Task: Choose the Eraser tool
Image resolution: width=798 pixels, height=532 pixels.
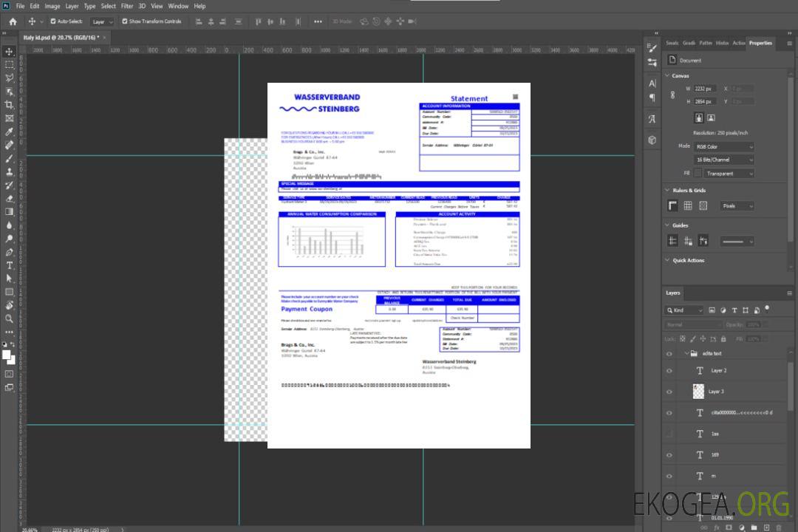Action: click(10, 198)
